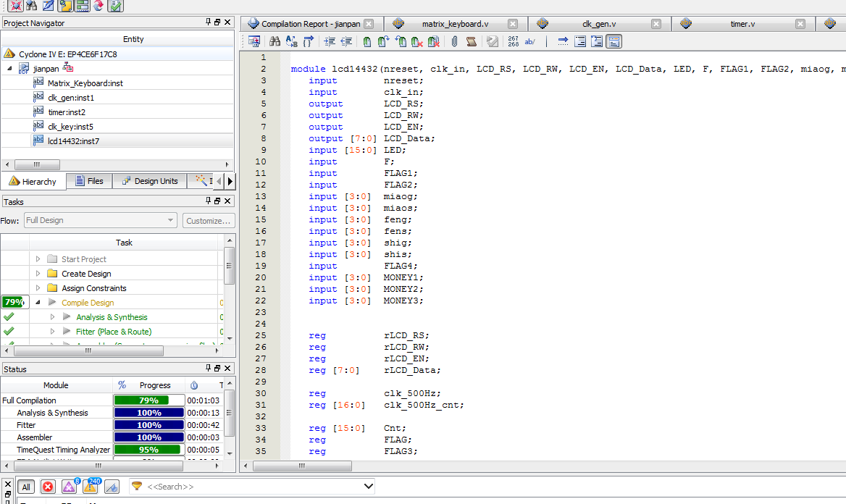Click the paperclip icon in editor toolbar

[454, 42]
